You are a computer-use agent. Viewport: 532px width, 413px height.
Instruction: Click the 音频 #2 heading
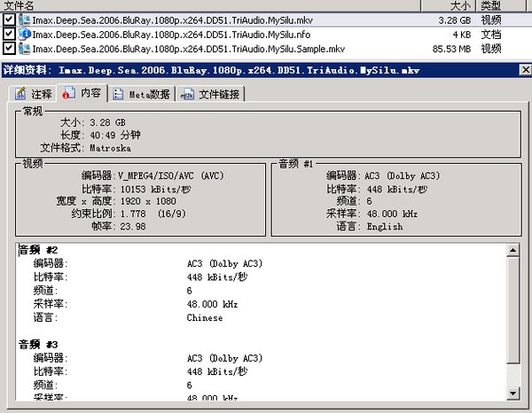tap(38, 250)
